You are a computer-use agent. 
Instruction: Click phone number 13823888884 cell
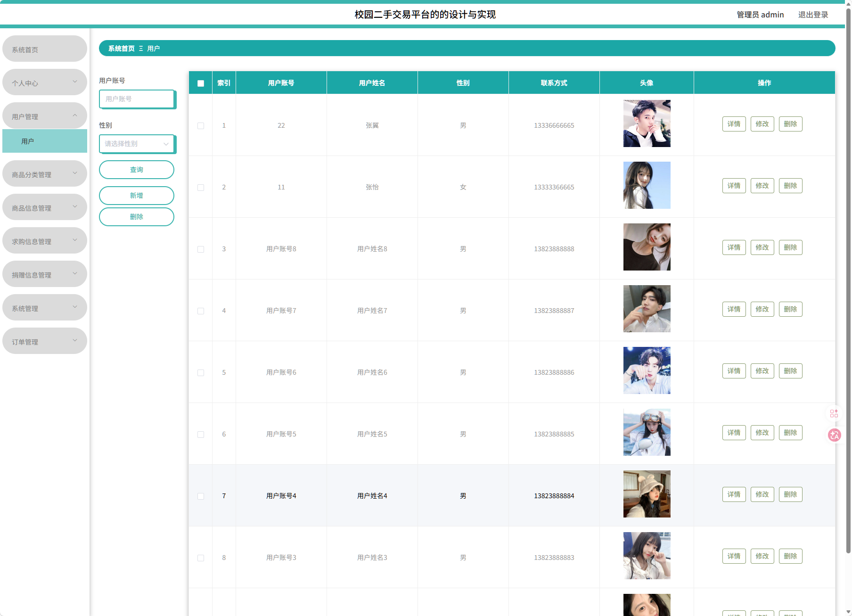(554, 496)
